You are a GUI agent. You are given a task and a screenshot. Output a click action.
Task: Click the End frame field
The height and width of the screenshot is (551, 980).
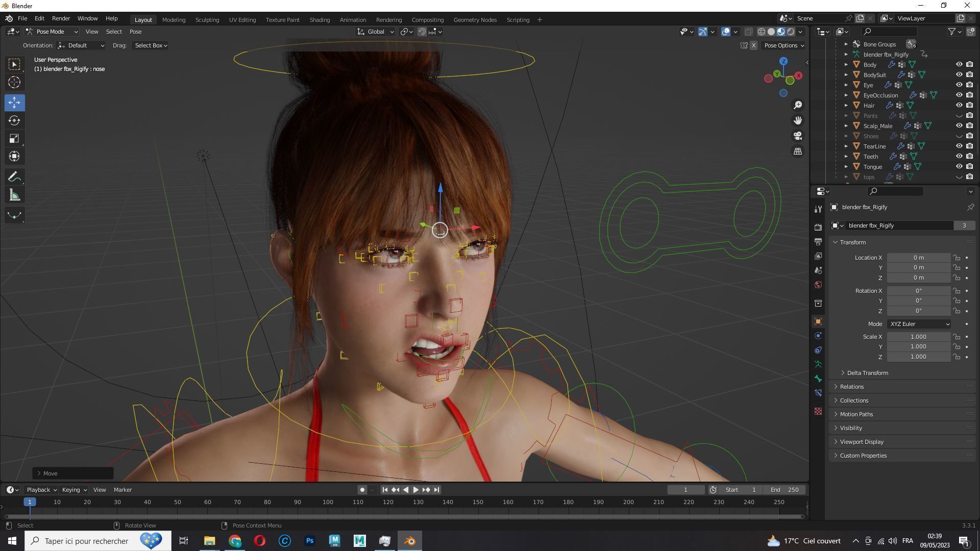[785, 490]
